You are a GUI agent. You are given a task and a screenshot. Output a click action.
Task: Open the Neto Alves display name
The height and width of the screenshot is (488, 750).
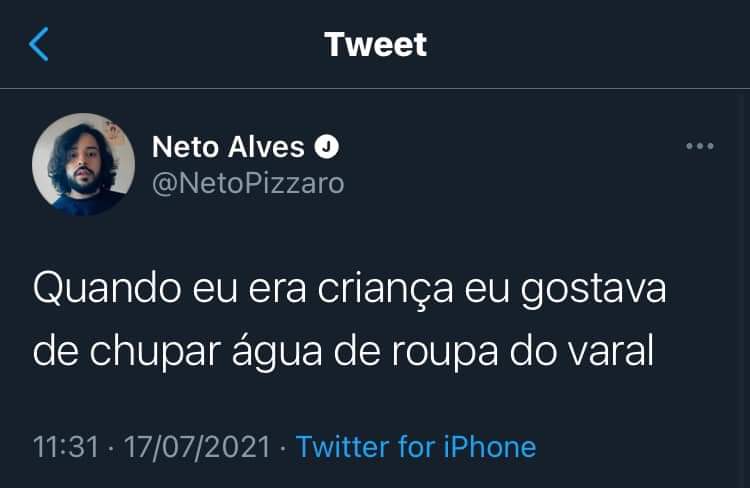point(228,146)
